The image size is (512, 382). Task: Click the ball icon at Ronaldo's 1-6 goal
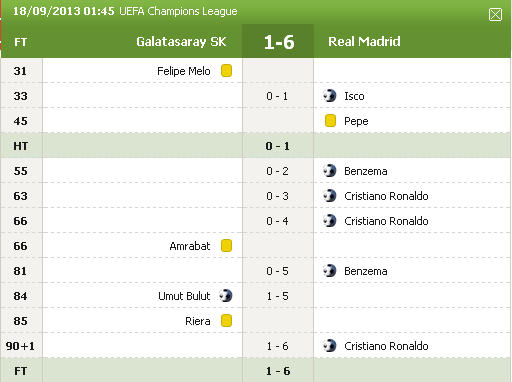pyautogui.click(x=329, y=346)
